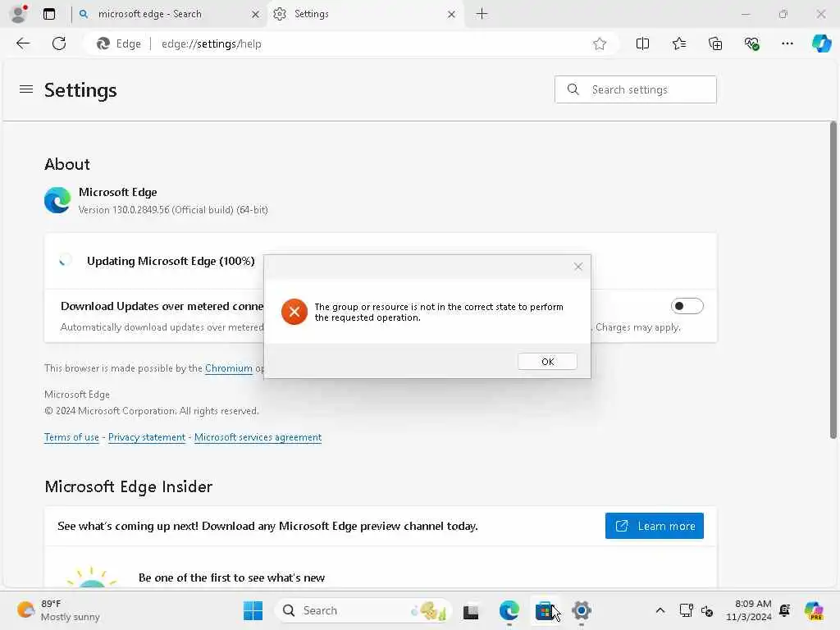840x630 pixels.
Task: Open the clock showing 8:09 AM
Action: [x=748, y=610]
